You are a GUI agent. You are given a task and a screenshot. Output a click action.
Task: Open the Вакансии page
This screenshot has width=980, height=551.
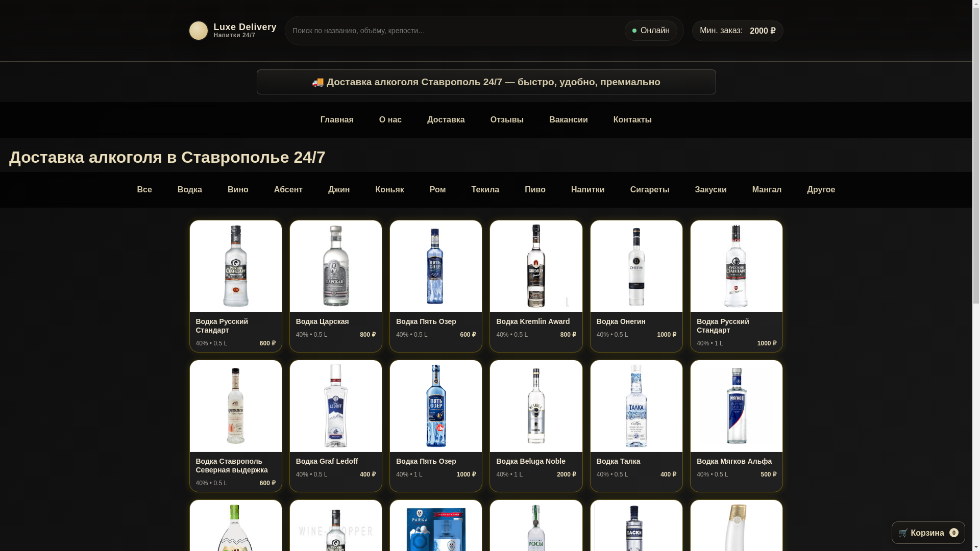(568, 120)
